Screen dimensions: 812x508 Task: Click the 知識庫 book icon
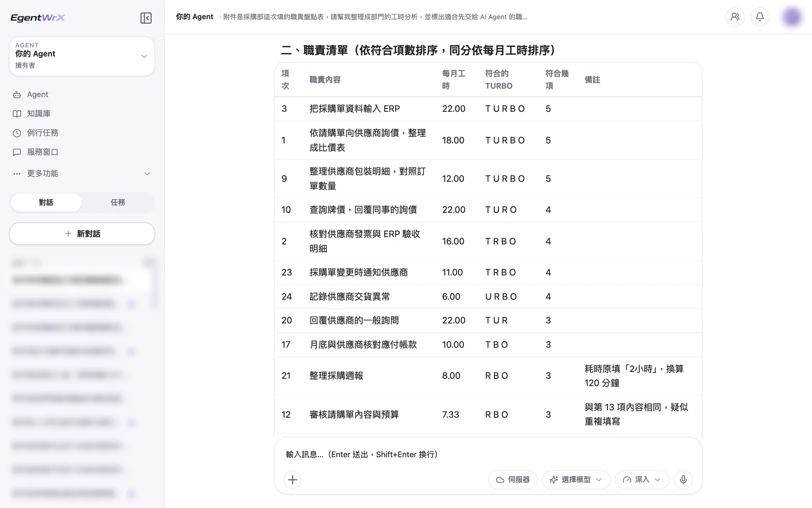tap(17, 114)
